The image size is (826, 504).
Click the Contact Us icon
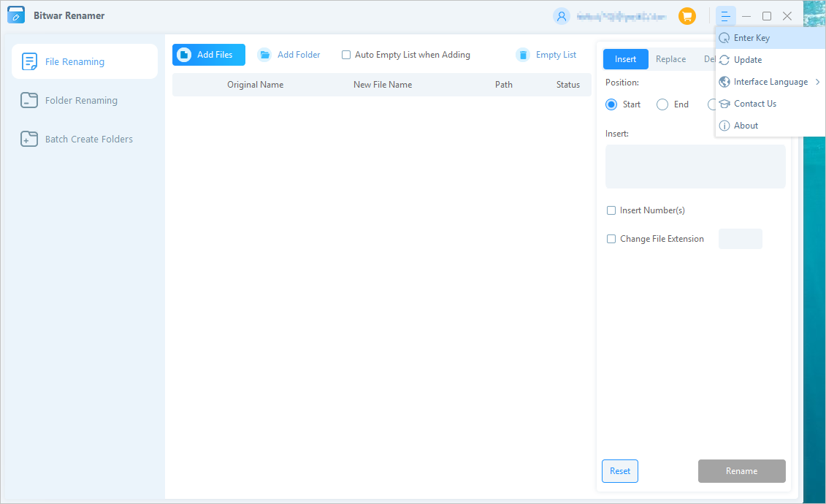click(x=724, y=104)
